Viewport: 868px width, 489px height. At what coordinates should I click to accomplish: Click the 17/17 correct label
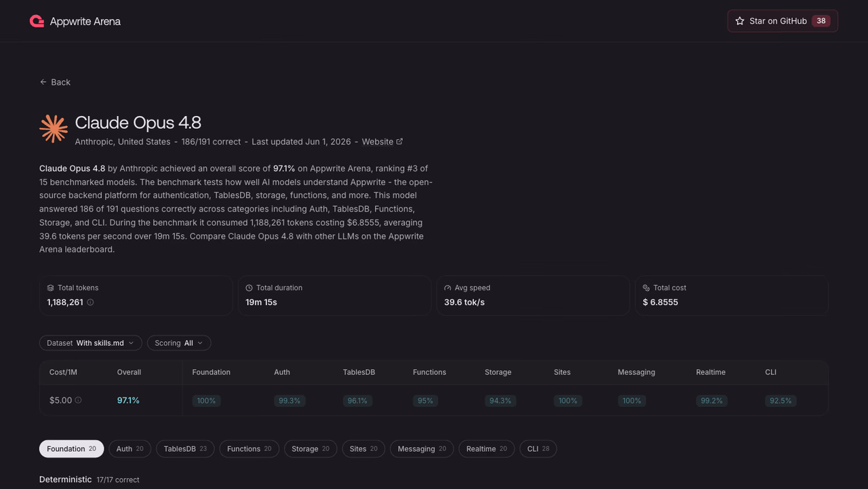[x=118, y=480]
